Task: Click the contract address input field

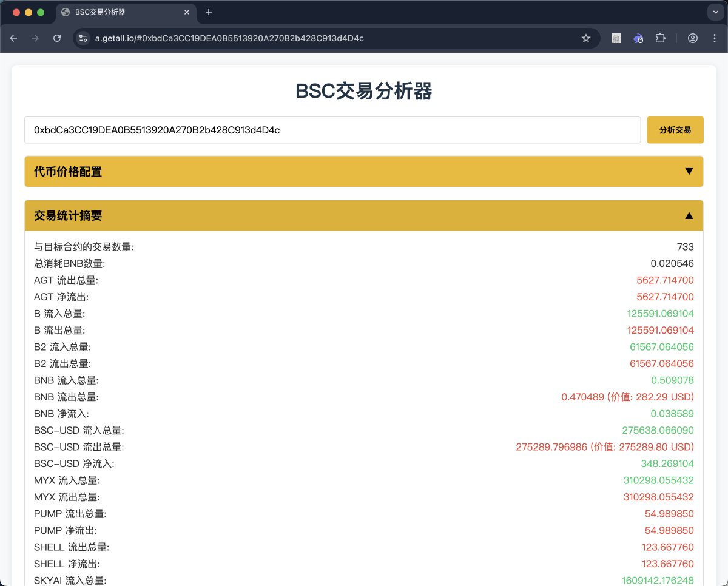Action: [332, 130]
